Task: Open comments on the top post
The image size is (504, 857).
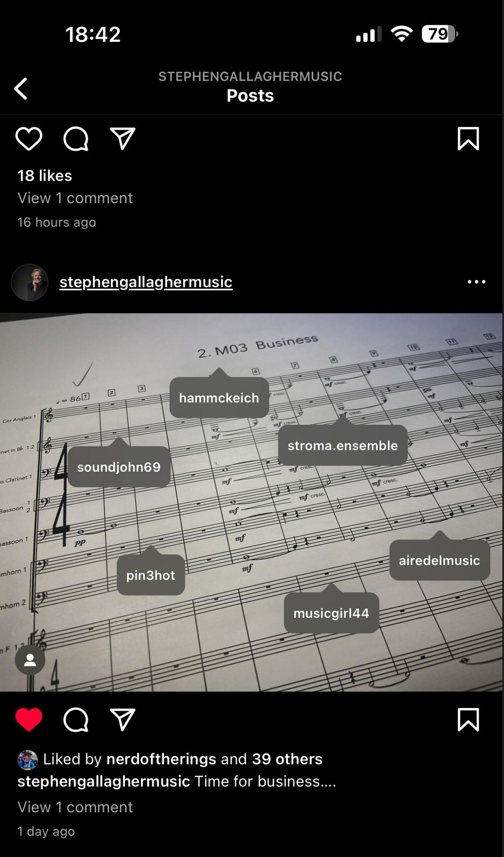Action: tap(76, 139)
